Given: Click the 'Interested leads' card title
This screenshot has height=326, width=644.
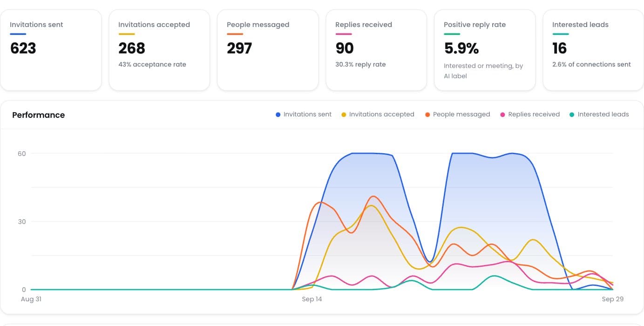Looking at the screenshot, I should pos(580,25).
